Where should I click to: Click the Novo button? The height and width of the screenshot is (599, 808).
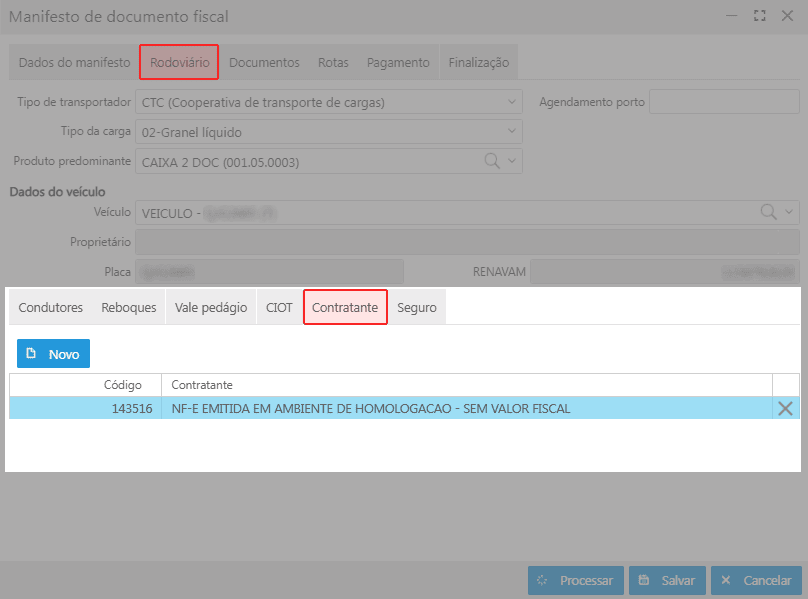pos(53,354)
